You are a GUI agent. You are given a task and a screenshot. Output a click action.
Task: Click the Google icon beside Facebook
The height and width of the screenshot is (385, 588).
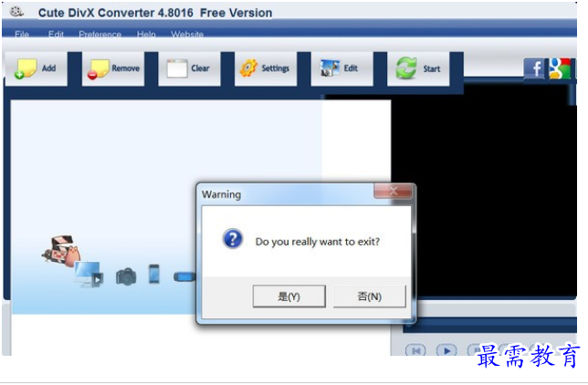click(560, 68)
